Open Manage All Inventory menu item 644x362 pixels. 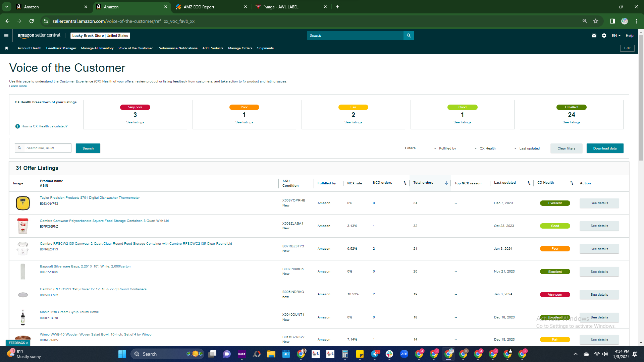click(97, 48)
